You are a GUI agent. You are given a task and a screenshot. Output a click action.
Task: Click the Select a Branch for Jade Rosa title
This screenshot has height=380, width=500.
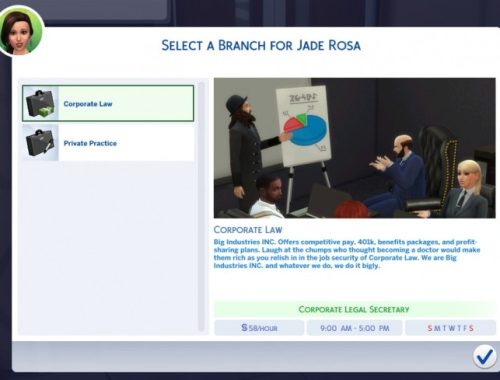[x=261, y=45]
